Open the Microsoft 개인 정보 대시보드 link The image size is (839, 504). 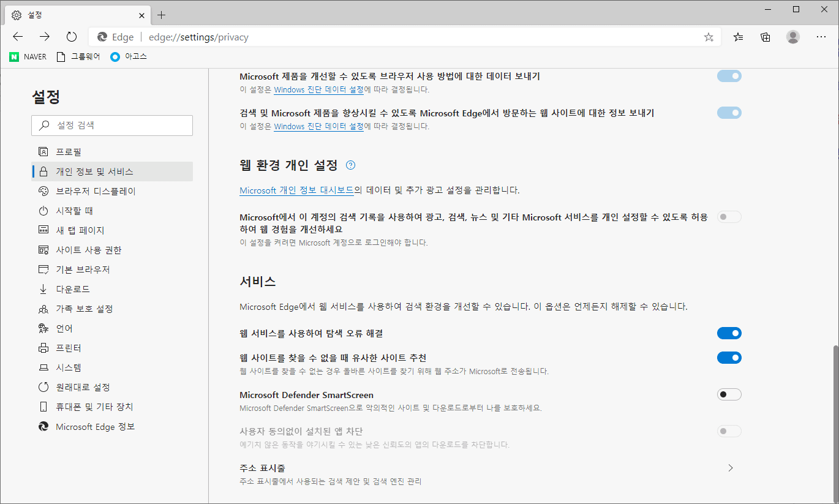296,190
